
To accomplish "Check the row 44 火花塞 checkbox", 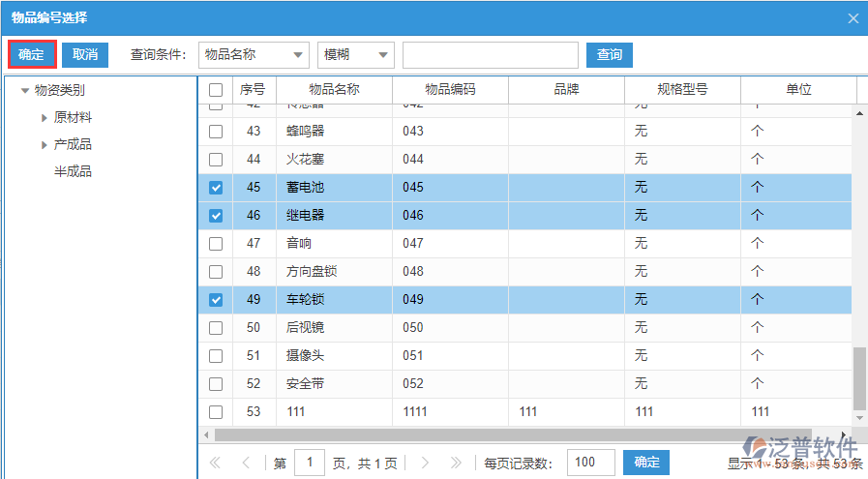I will (x=216, y=160).
